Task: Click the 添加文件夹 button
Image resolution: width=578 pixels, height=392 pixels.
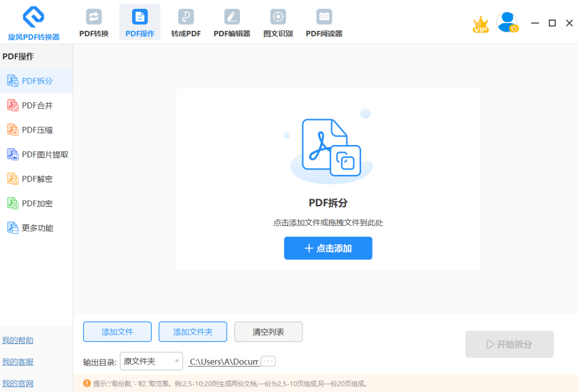Action: [192, 332]
